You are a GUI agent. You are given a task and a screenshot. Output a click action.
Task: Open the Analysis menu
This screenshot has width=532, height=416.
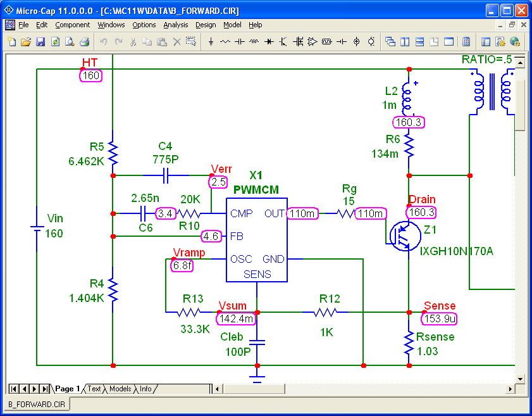click(x=175, y=25)
